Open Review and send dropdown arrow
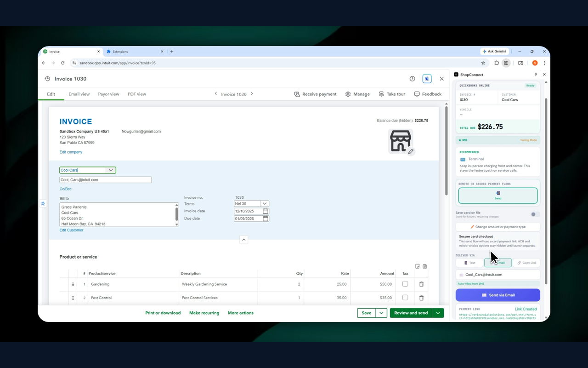Image resolution: width=588 pixels, height=368 pixels. (x=438, y=313)
